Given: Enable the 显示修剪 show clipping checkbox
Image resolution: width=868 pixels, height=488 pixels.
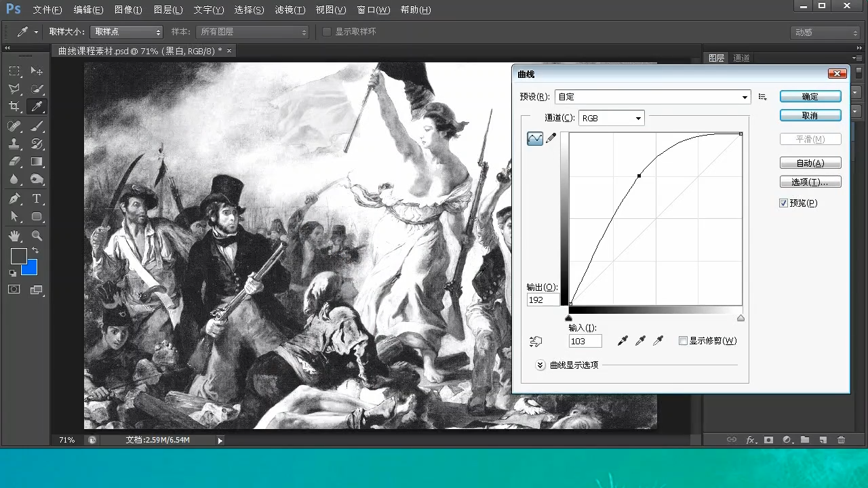Looking at the screenshot, I should [x=683, y=341].
